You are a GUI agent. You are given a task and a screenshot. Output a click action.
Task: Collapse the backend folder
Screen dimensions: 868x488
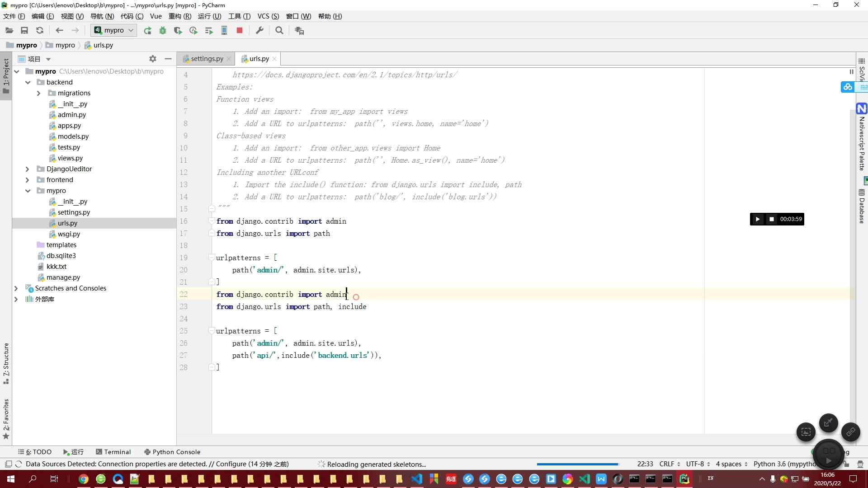tap(28, 82)
